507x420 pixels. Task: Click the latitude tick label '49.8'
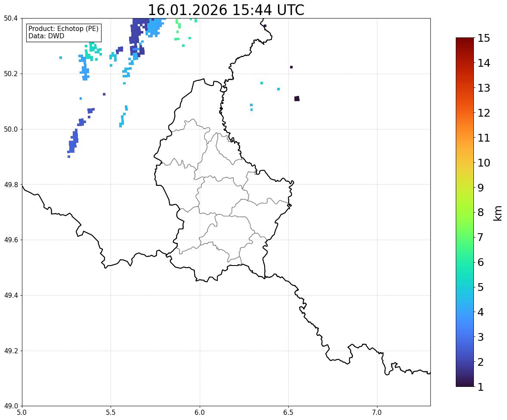pyautogui.click(x=11, y=185)
